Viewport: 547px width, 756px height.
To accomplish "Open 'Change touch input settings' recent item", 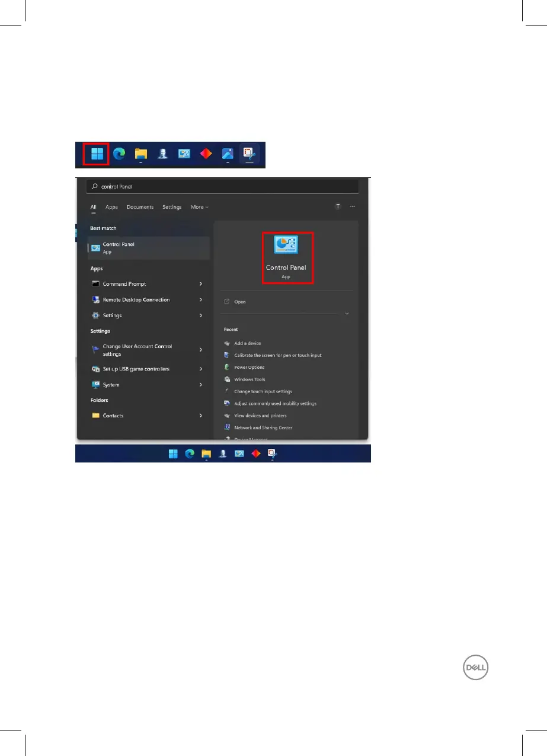I will point(263,391).
